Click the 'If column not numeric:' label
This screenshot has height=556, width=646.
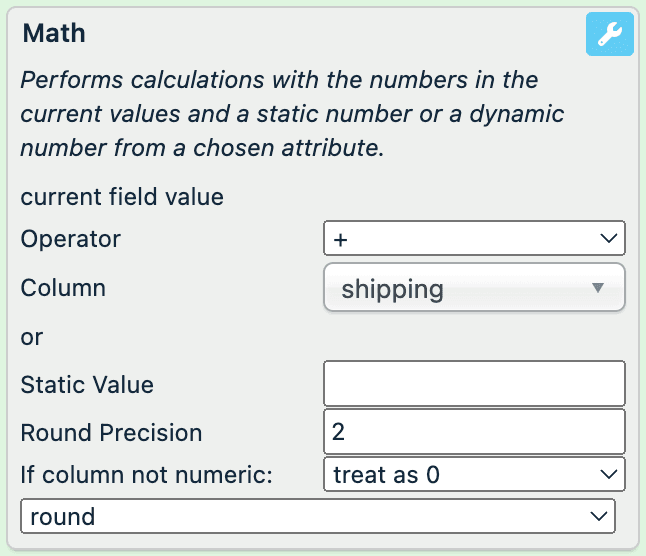pyautogui.click(x=146, y=475)
